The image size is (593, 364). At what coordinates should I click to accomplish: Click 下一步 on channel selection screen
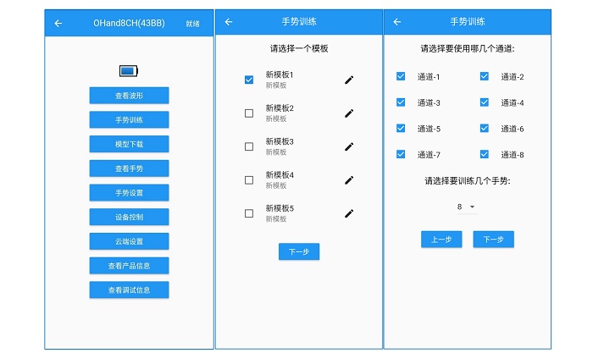point(493,240)
